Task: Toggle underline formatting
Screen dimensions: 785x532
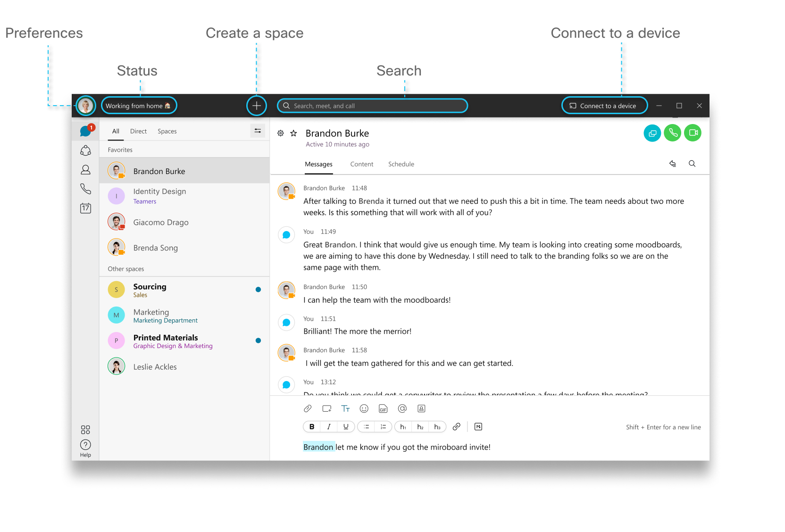Action: point(346,427)
